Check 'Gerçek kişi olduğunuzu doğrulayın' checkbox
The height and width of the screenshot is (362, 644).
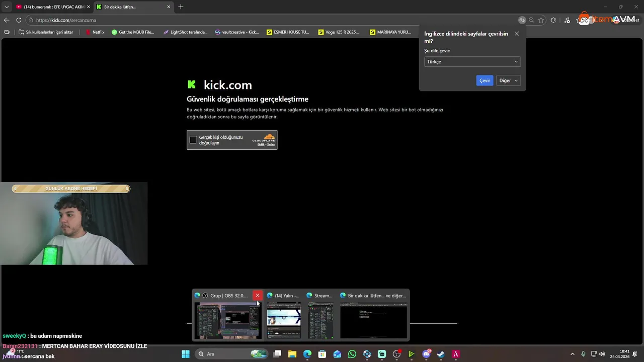click(193, 140)
